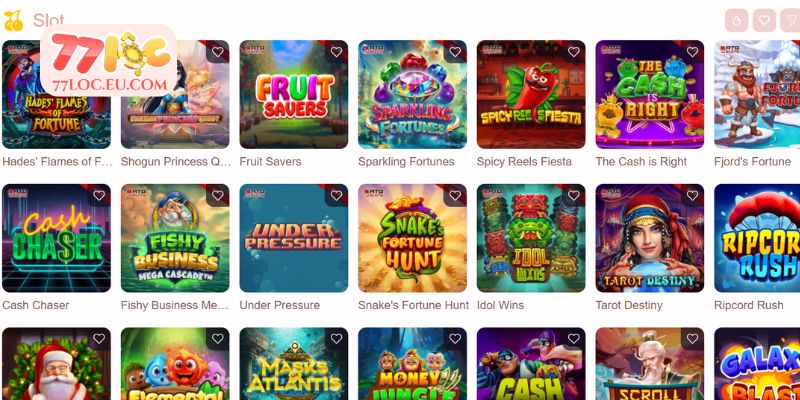Click the cherries Slot category icon
The height and width of the screenshot is (400, 800).
coord(13,20)
